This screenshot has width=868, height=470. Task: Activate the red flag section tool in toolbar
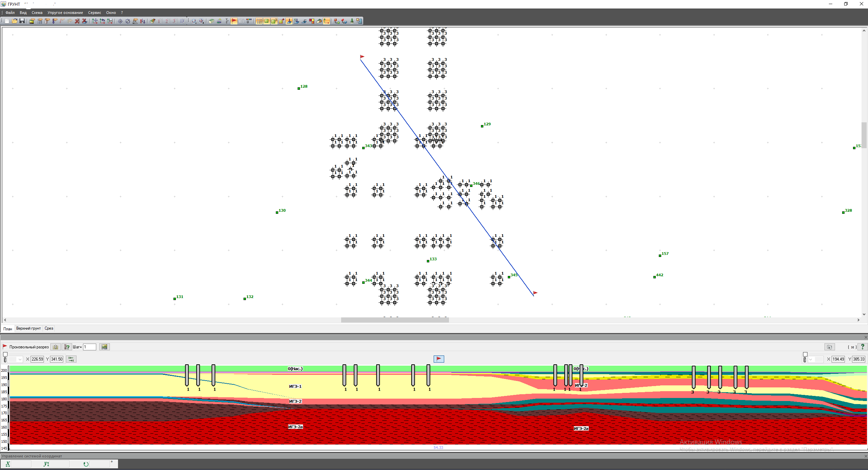point(234,21)
